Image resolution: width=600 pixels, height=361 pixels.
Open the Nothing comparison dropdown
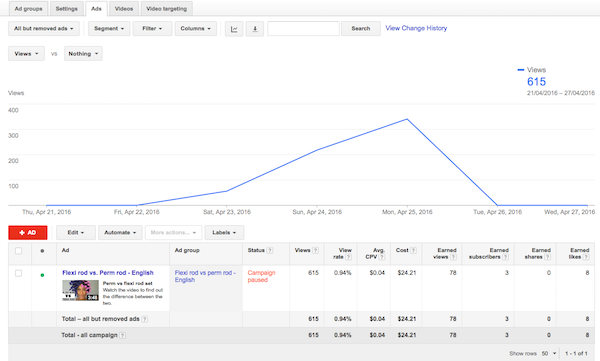click(83, 54)
